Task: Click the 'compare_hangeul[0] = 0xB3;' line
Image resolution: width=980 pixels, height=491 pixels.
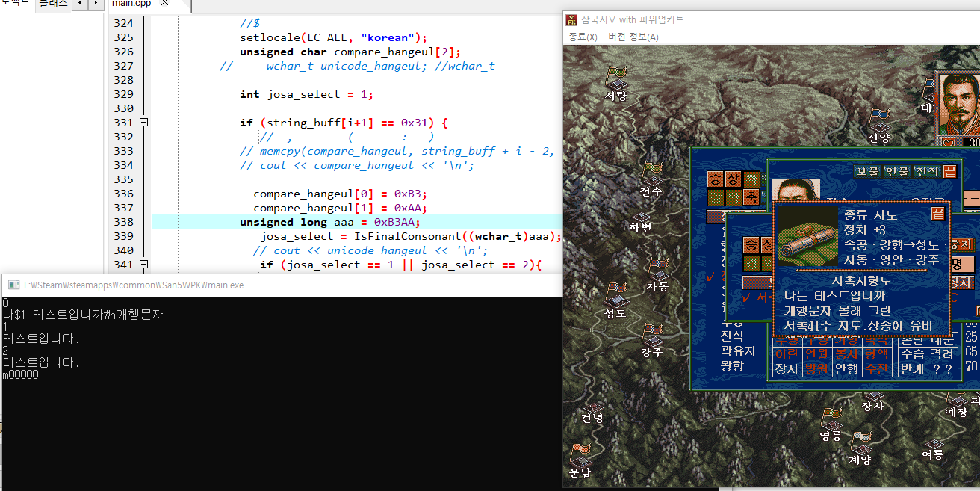Action: click(x=340, y=194)
